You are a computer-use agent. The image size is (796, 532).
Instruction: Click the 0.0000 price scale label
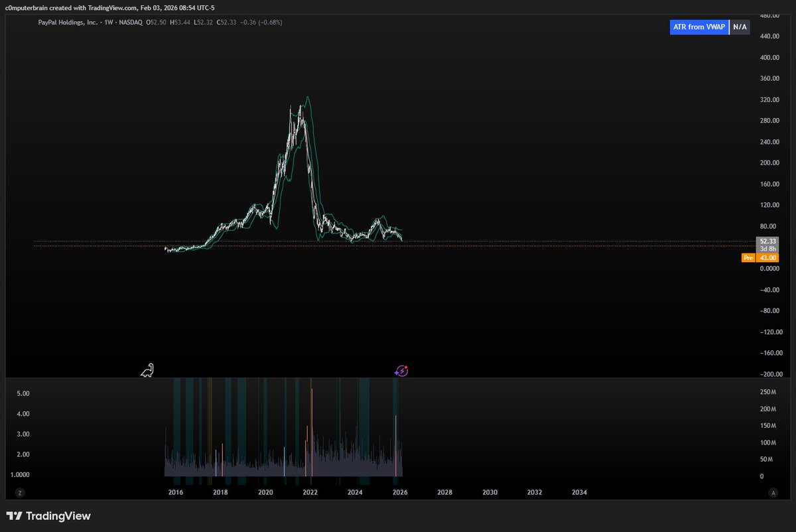pos(769,269)
